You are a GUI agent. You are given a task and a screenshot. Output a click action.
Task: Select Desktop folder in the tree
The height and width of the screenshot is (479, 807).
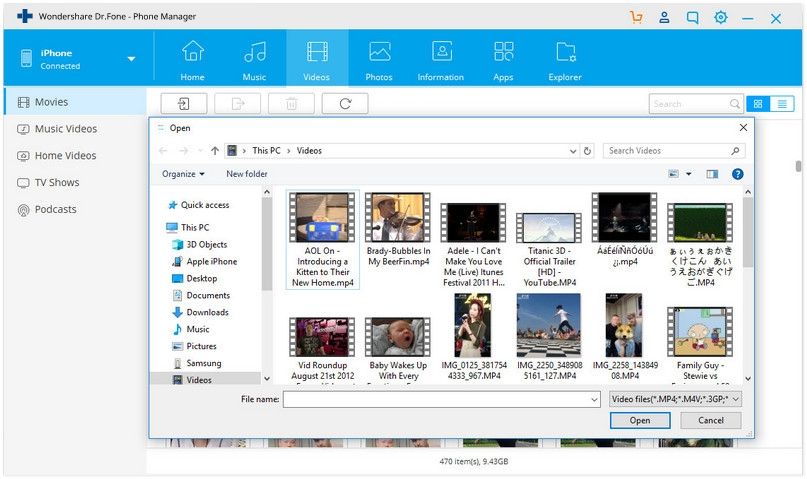[x=195, y=278]
